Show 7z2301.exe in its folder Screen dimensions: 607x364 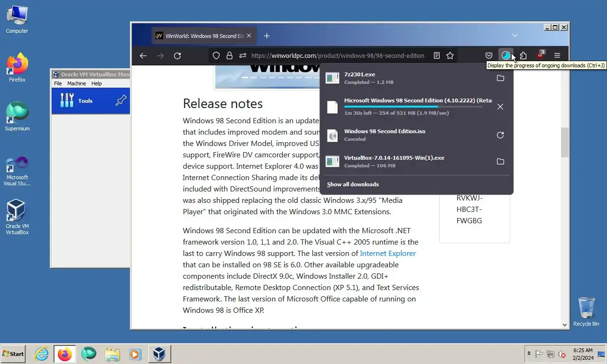point(500,78)
